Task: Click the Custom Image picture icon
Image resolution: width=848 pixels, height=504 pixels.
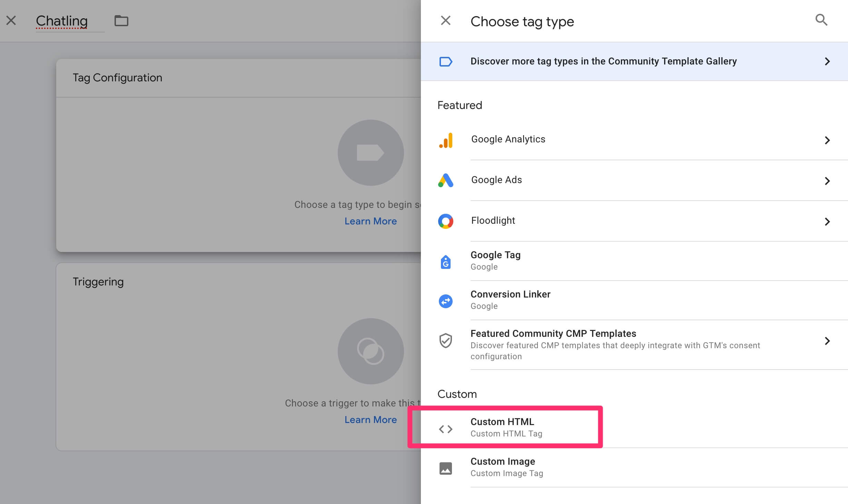Action: 445,468
